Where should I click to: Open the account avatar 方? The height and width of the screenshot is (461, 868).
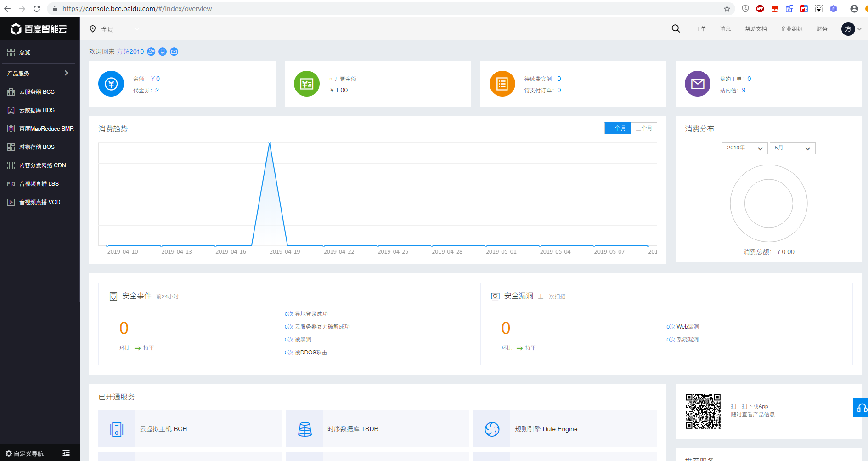[x=848, y=29]
